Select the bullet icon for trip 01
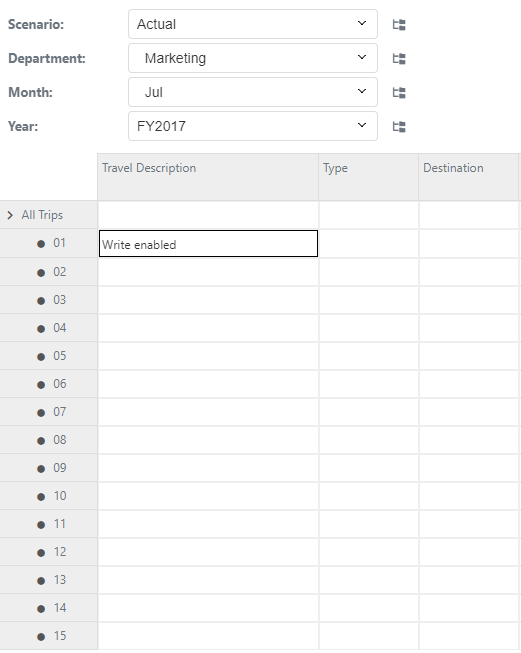521x653 pixels. tap(41, 244)
